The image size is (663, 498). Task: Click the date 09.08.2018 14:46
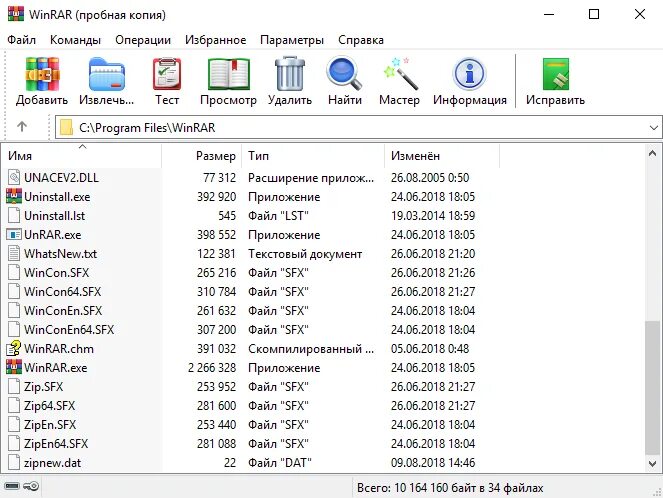pos(433,462)
